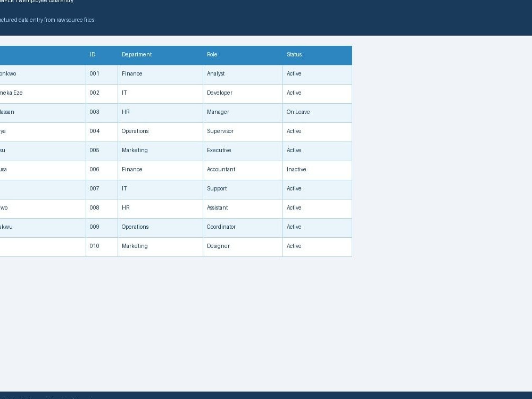Click Active status in row 009
The height and width of the screenshot is (399, 532).
tap(317, 228)
